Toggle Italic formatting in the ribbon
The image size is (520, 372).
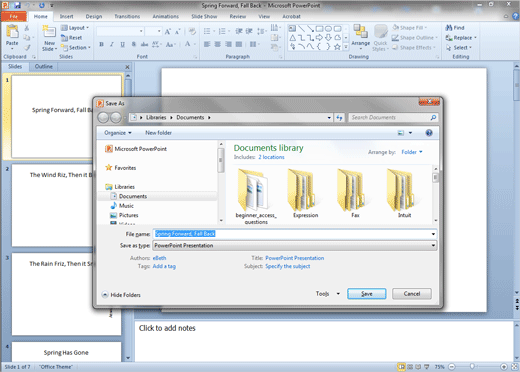click(112, 44)
